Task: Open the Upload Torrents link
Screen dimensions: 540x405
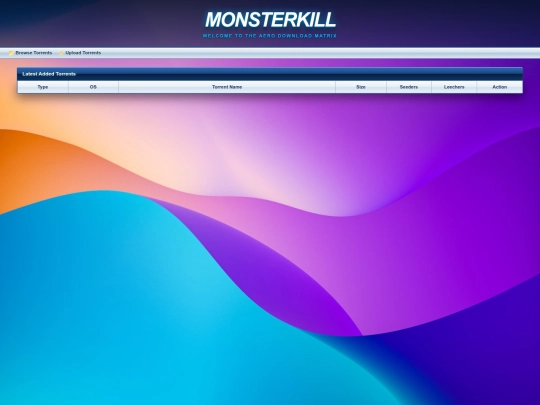Action: click(x=83, y=53)
